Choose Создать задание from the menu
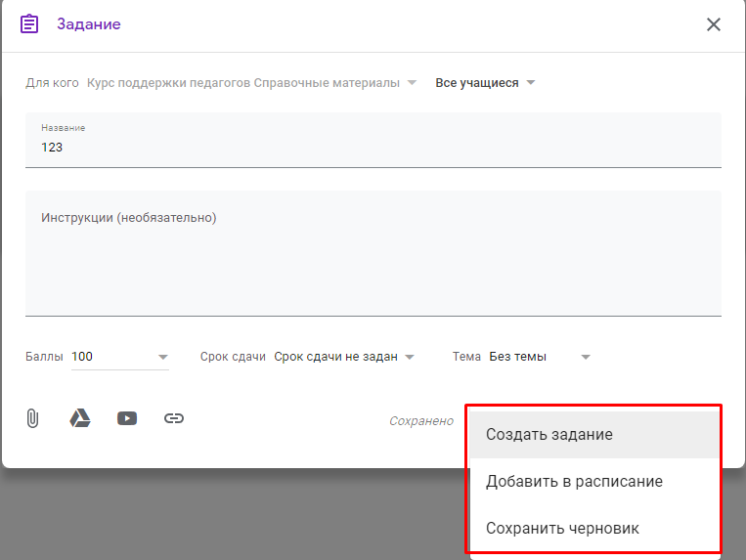 point(594,435)
